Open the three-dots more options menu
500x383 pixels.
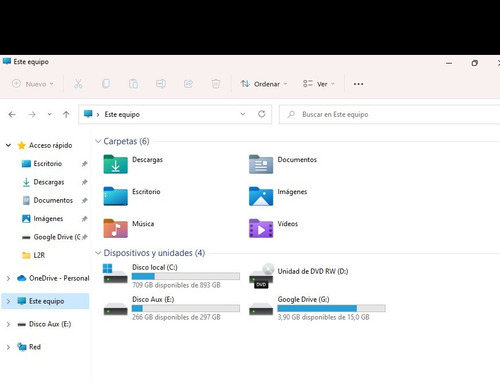pyautogui.click(x=358, y=84)
